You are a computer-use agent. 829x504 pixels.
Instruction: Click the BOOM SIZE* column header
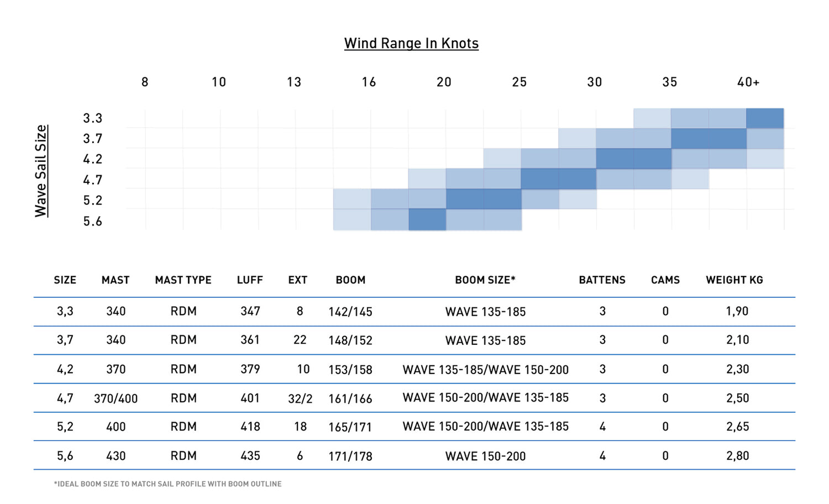[485, 280]
